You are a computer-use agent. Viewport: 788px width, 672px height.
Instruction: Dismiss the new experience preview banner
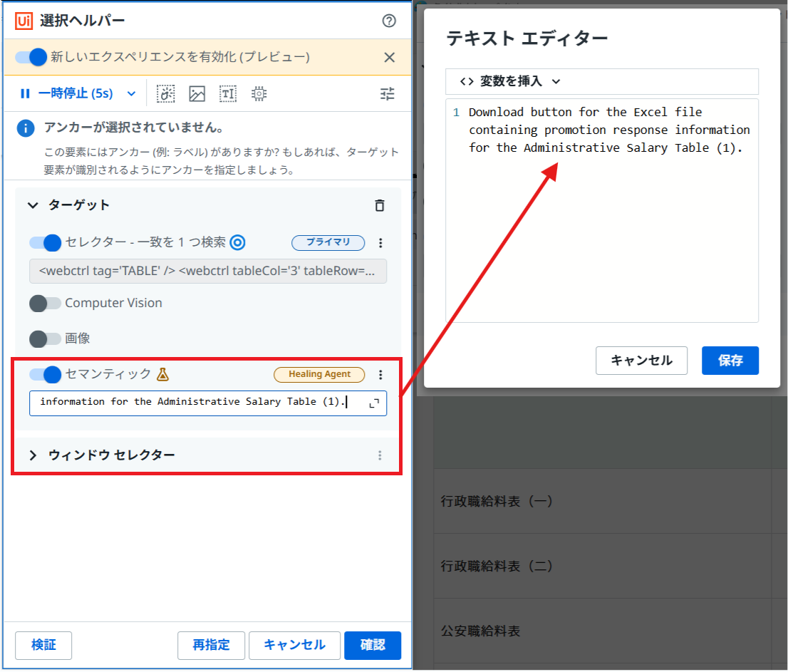[x=390, y=57]
